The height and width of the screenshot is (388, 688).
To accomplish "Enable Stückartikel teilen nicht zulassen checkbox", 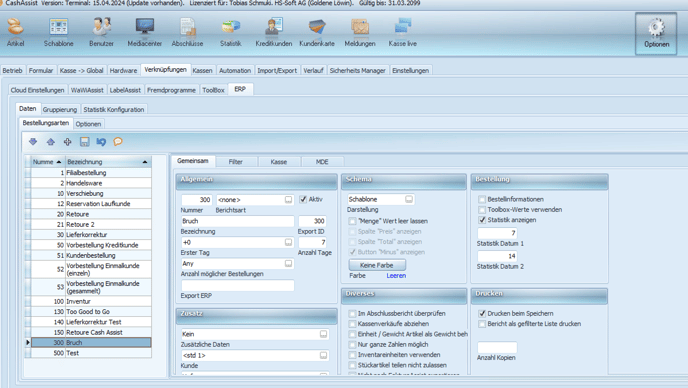I will click(x=352, y=365).
